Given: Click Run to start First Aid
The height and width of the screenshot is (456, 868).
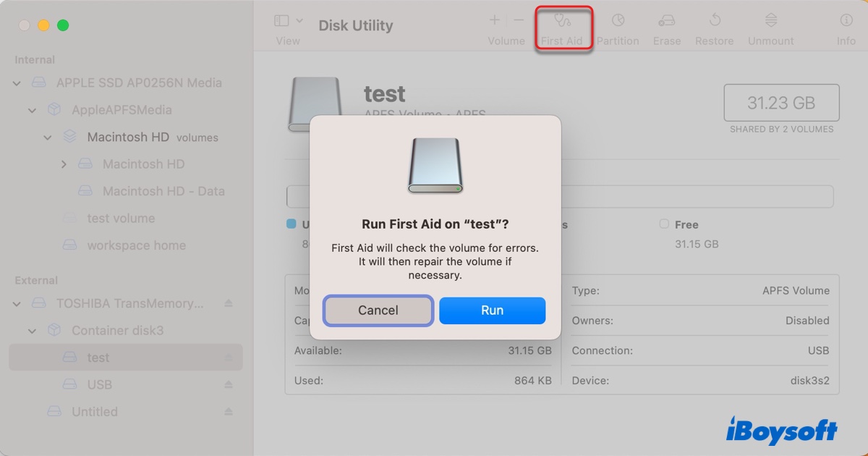Looking at the screenshot, I should coord(492,310).
